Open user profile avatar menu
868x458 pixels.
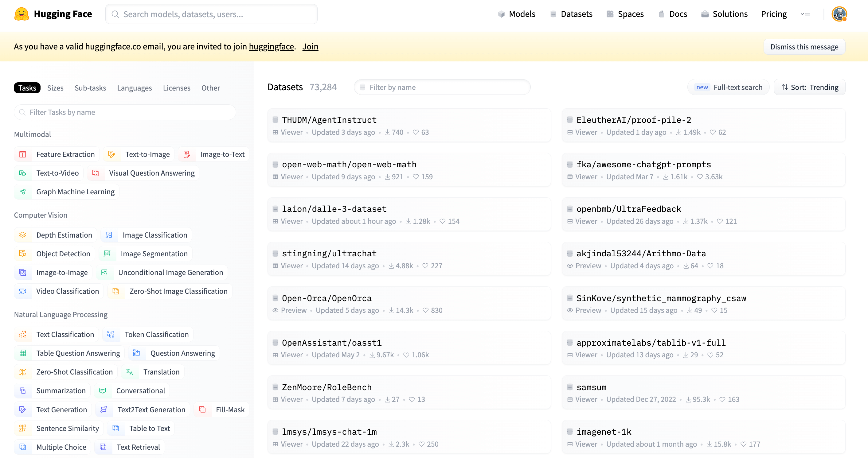839,14
